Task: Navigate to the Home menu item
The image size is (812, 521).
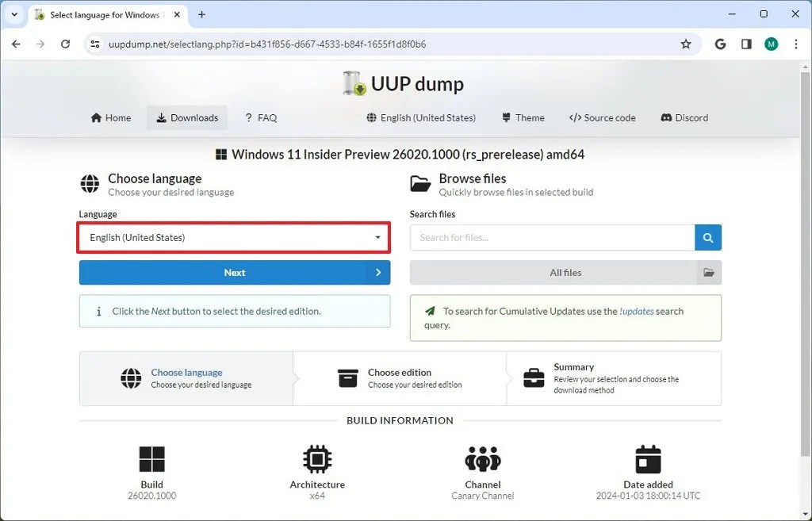Action: click(x=110, y=117)
